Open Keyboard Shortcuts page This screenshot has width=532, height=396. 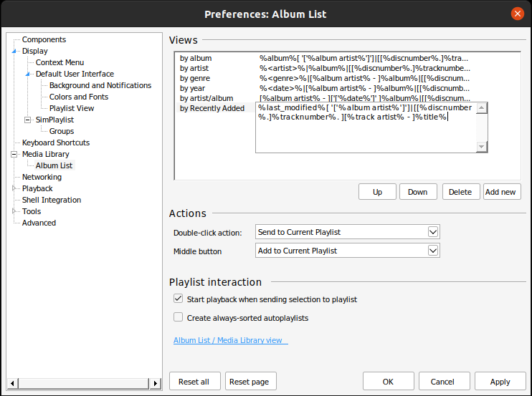tap(56, 143)
